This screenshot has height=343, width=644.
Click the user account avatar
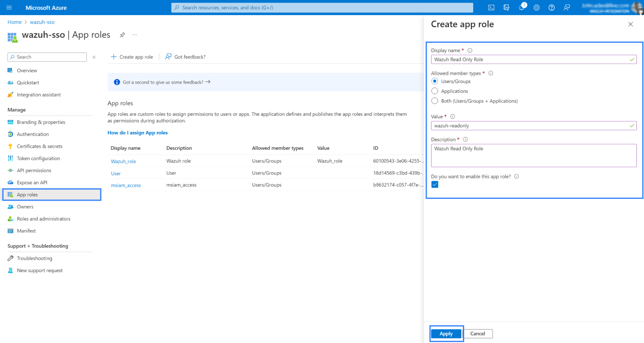pos(637,7)
